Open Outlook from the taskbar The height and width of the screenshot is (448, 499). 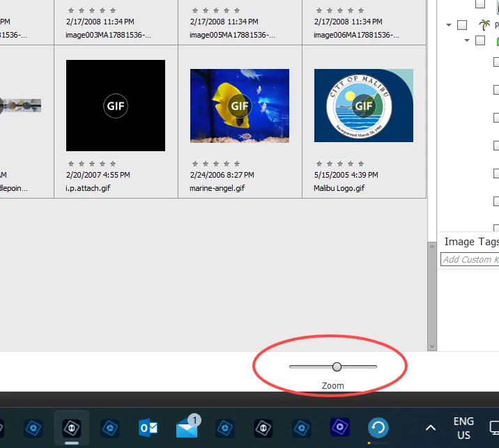pyautogui.click(x=148, y=428)
